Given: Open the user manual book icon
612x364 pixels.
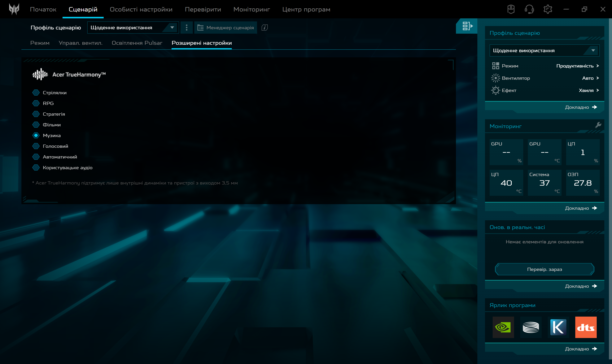Looking at the screenshot, I should click(511, 9).
